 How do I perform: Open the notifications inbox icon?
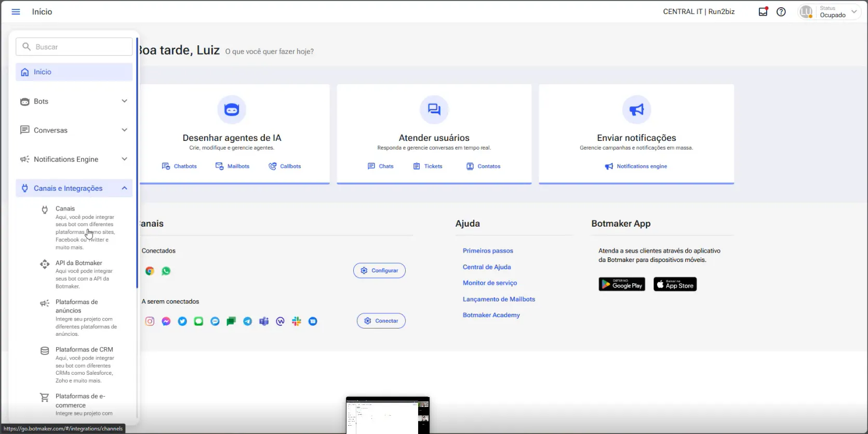click(763, 11)
